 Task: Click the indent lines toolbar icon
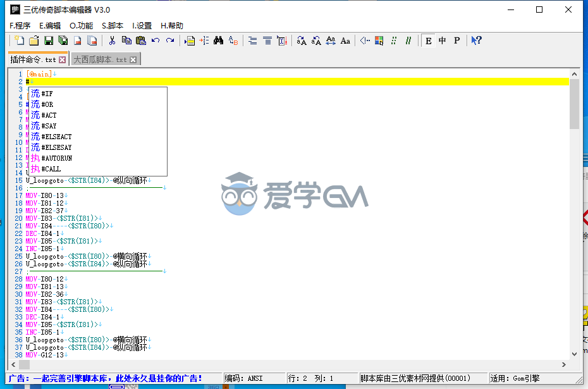pyautogui.click(x=253, y=40)
